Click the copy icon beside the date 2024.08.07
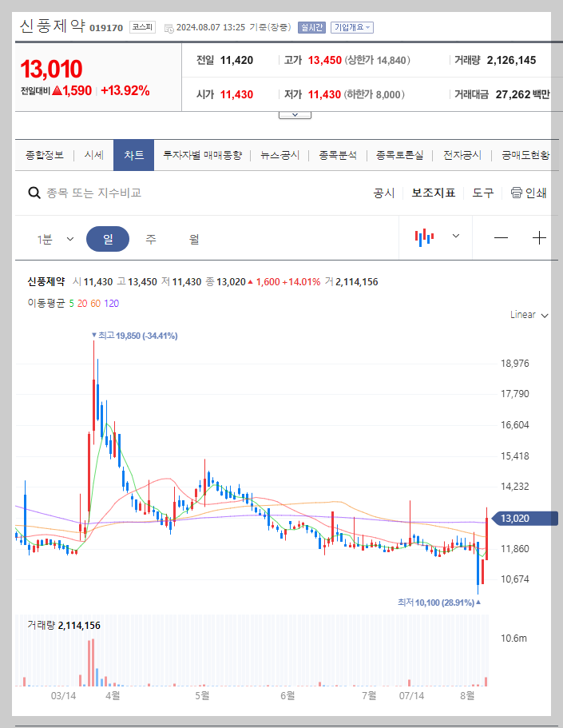Image resolution: width=563 pixels, height=728 pixels. 169,27
